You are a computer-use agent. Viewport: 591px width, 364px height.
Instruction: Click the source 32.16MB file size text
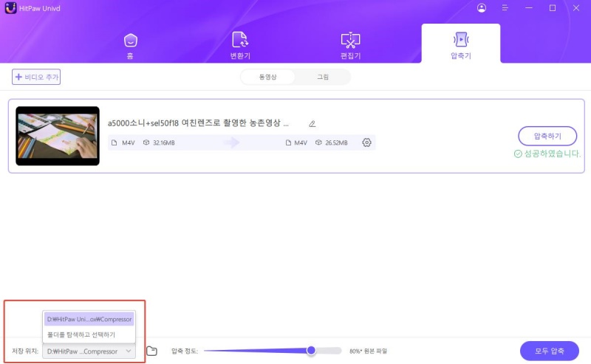pyautogui.click(x=163, y=142)
